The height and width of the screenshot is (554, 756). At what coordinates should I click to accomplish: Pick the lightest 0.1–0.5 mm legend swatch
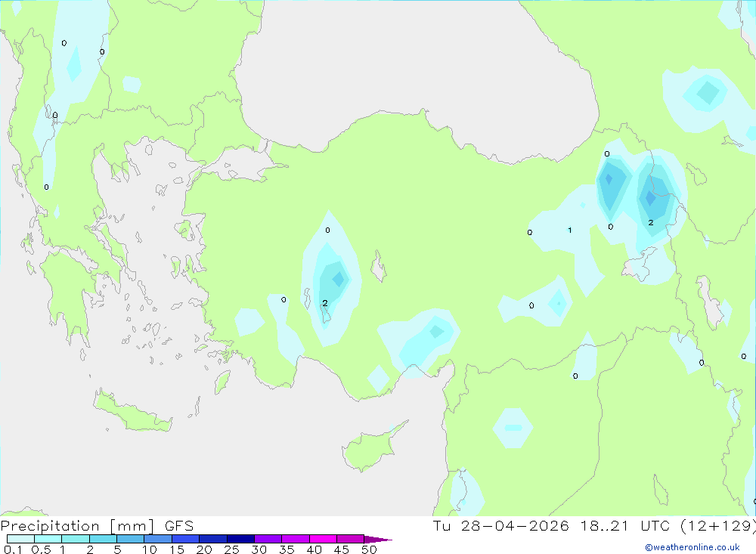[x=20, y=539]
